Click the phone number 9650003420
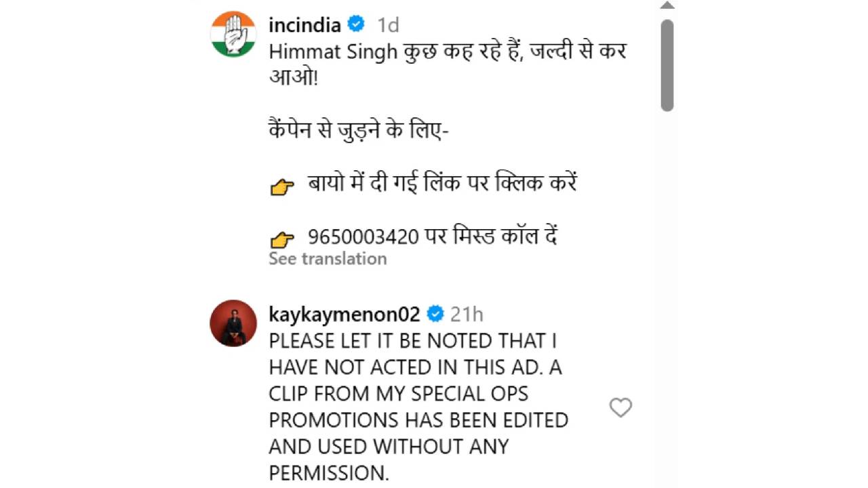The image size is (868, 488). click(363, 237)
